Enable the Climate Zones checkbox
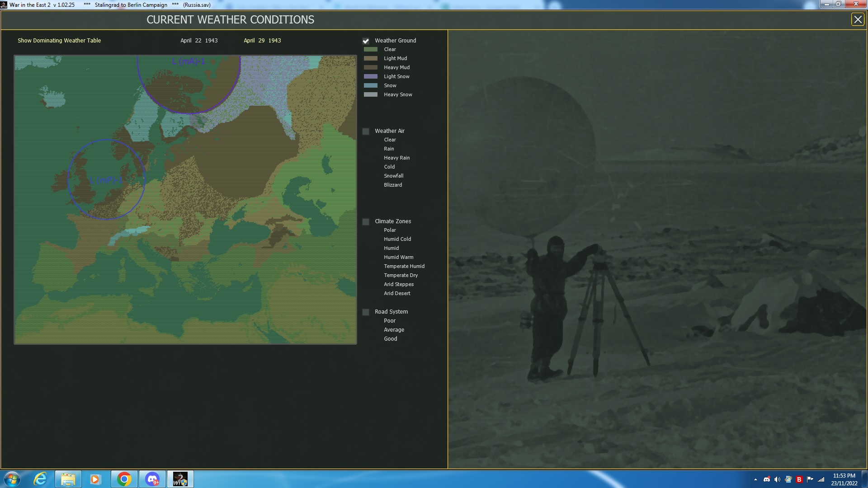Screen dimensions: 868x488 366,222
